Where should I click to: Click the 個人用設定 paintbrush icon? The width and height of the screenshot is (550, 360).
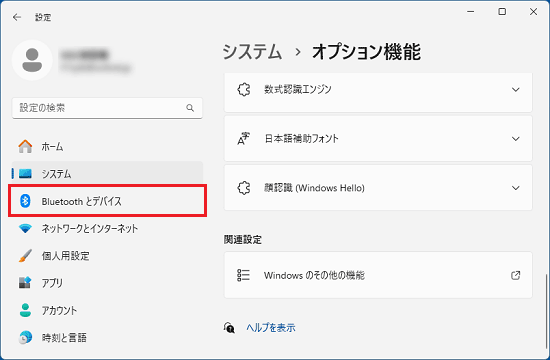pos(25,256)
